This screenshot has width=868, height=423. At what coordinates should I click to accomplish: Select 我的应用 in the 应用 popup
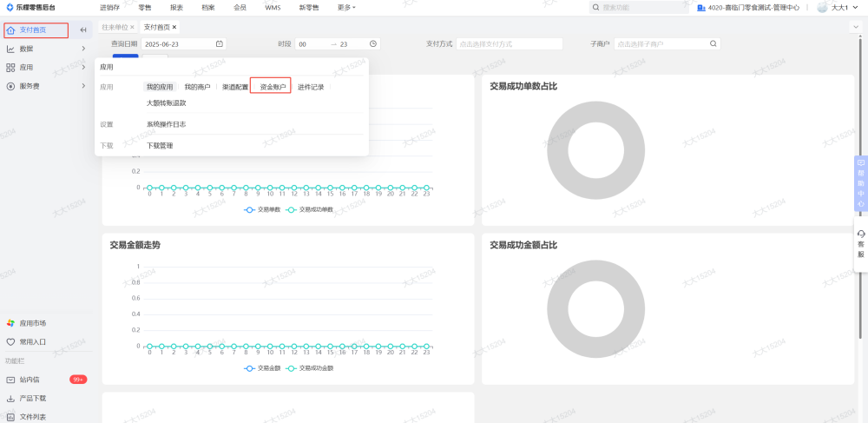pos(160,87)
